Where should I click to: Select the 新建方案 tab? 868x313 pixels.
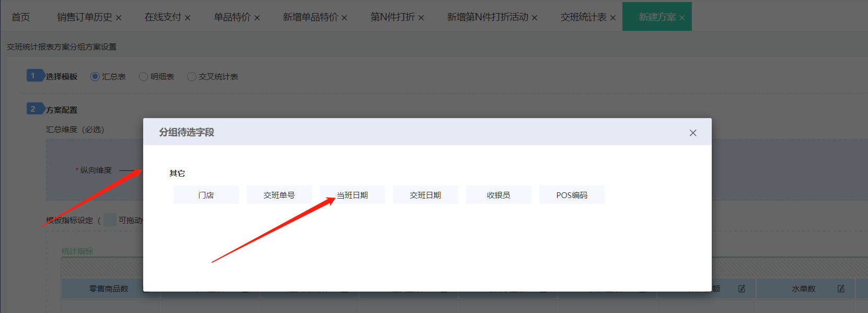657,17
